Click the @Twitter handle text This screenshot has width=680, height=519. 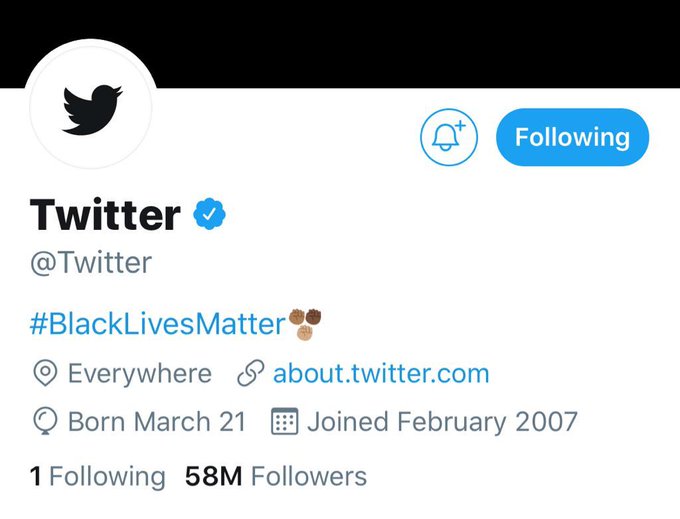91,262
